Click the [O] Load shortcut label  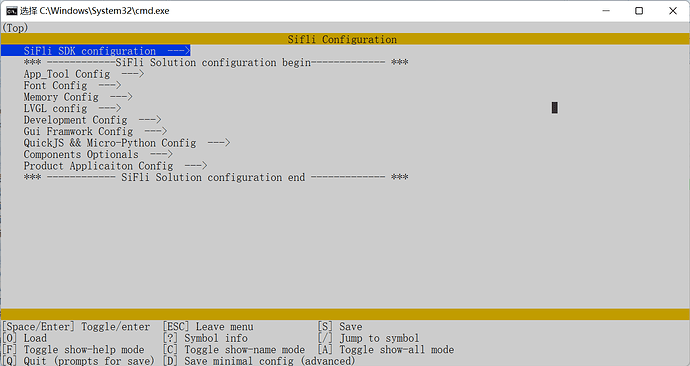pos(24,338)
